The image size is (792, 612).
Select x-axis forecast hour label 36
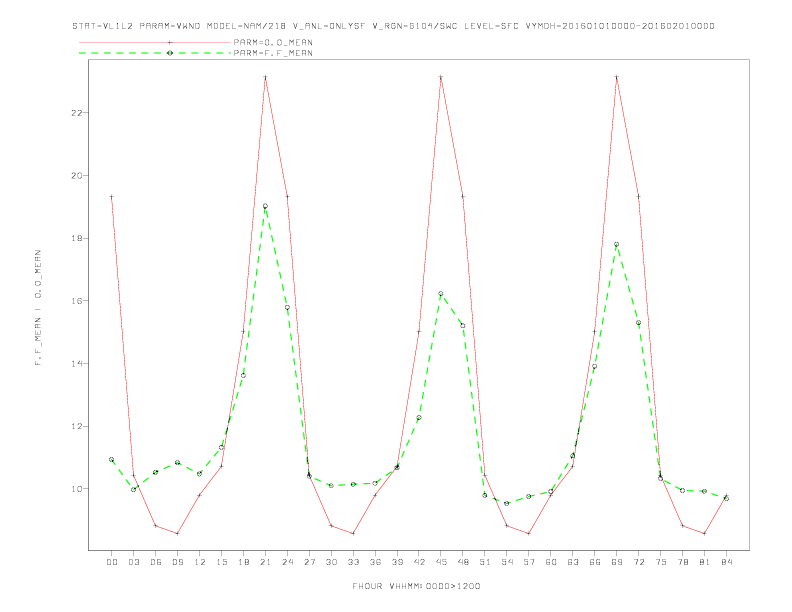375,562
